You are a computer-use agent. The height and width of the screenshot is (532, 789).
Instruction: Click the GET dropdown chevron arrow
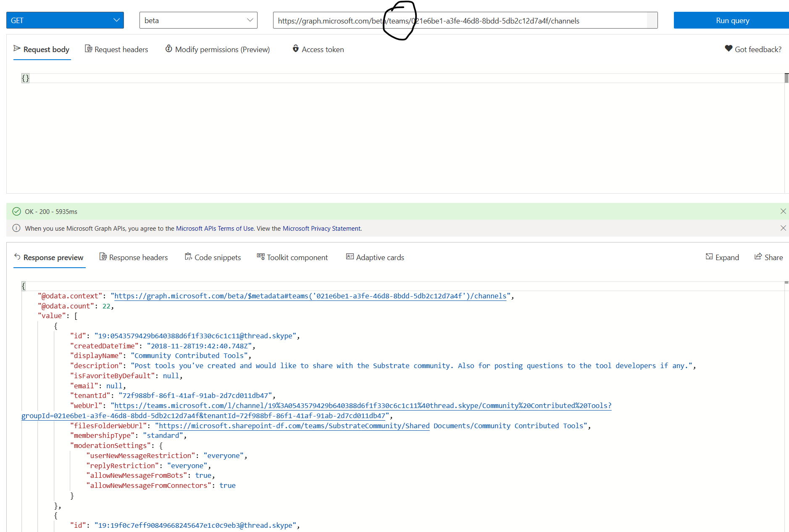coord(116,20)
